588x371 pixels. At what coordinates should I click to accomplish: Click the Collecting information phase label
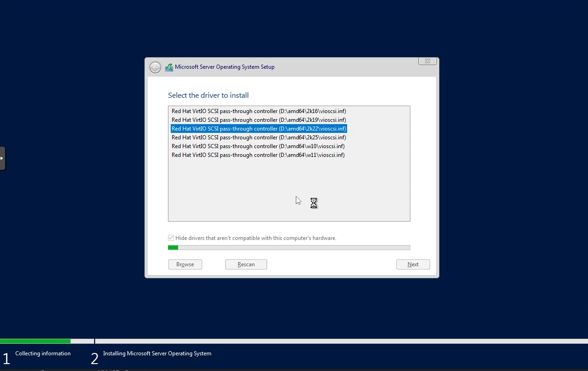tap(43, 353)
